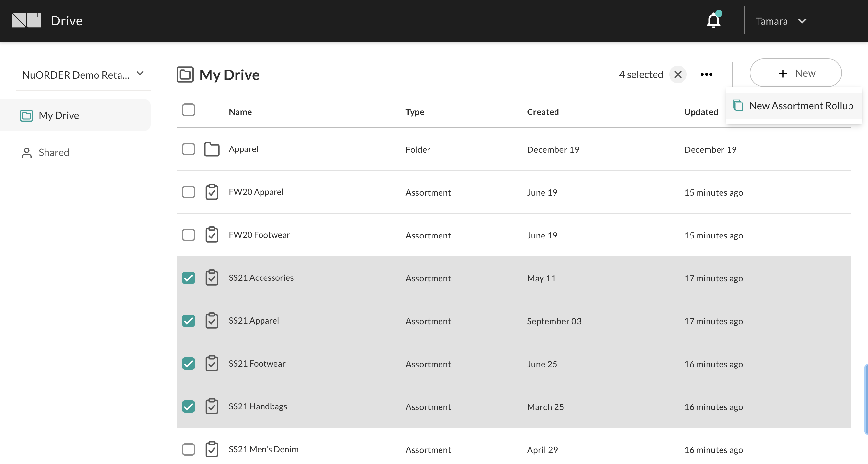Toggle the select-all checkbox in header
This screenshot has width=868, height=464.
188,110
